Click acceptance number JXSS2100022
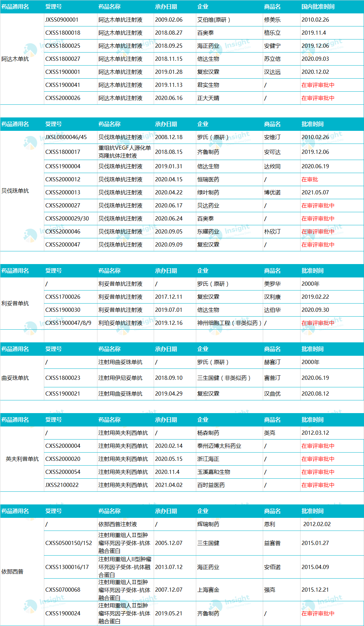364x626 pixels. coord(62,485)
